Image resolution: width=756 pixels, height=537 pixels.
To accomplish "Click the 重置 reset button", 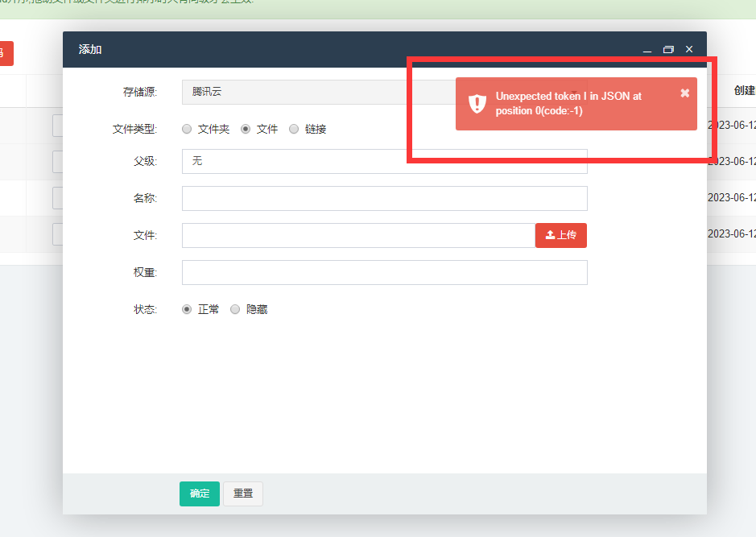I will point(243,494).
